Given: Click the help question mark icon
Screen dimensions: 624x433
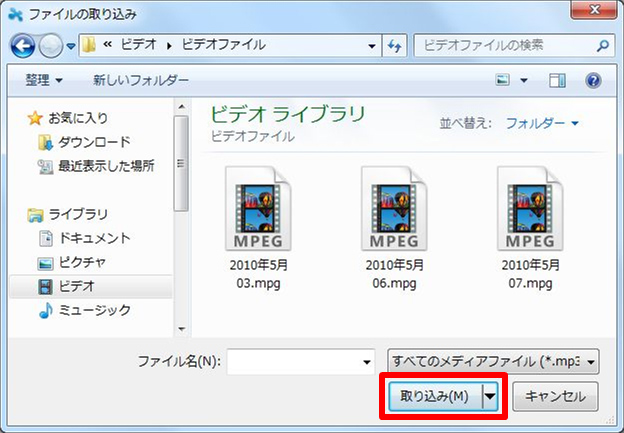Looking at the screenshot, I should point(593,80).
